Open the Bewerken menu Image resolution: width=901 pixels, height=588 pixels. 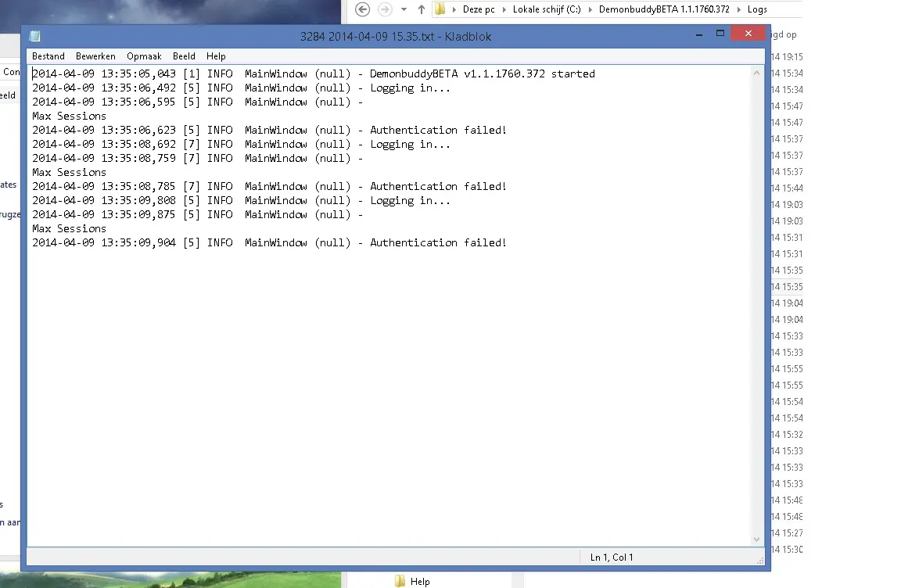coord(95,56)
